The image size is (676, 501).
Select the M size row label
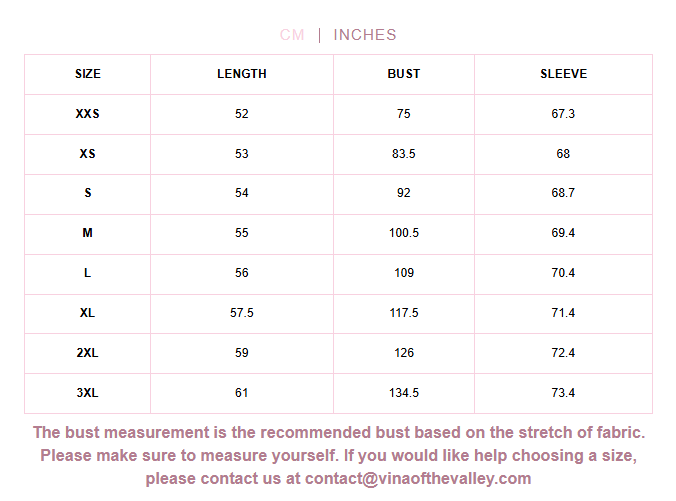88,233
